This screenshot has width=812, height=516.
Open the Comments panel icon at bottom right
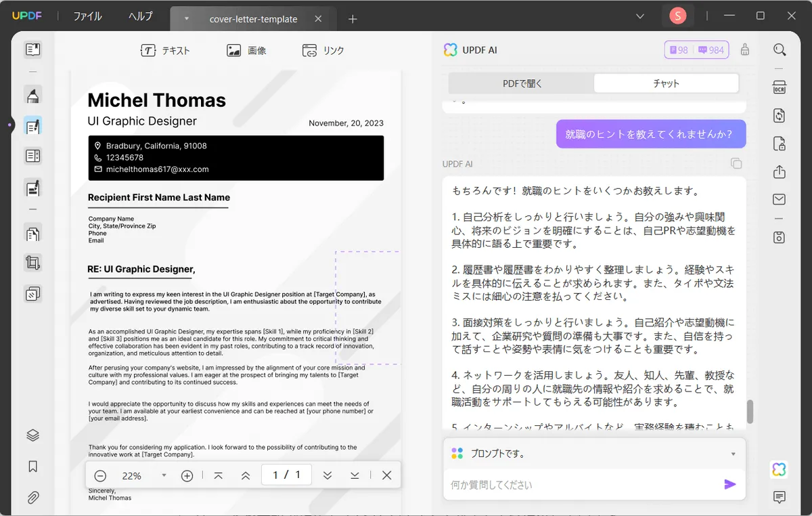(x=780, y=498)
